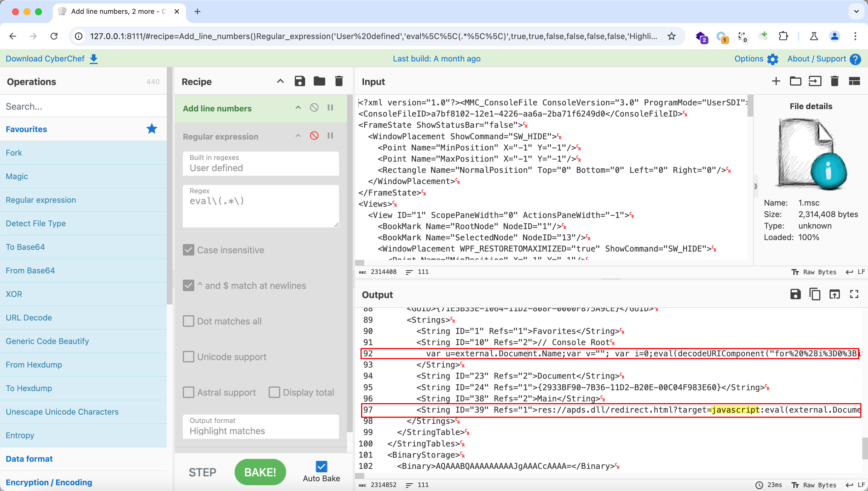
Task: Load a recipe using the folder icon
Action: [x=319, y=81]
